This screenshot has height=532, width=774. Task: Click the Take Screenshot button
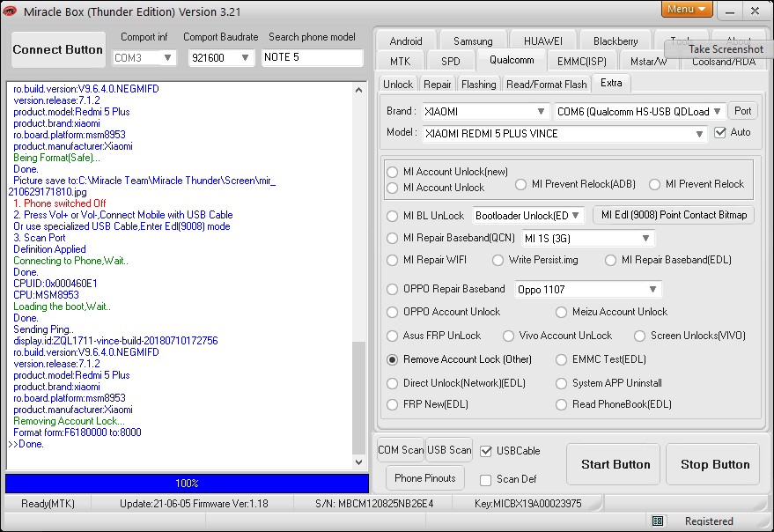[x=719, y=49]
